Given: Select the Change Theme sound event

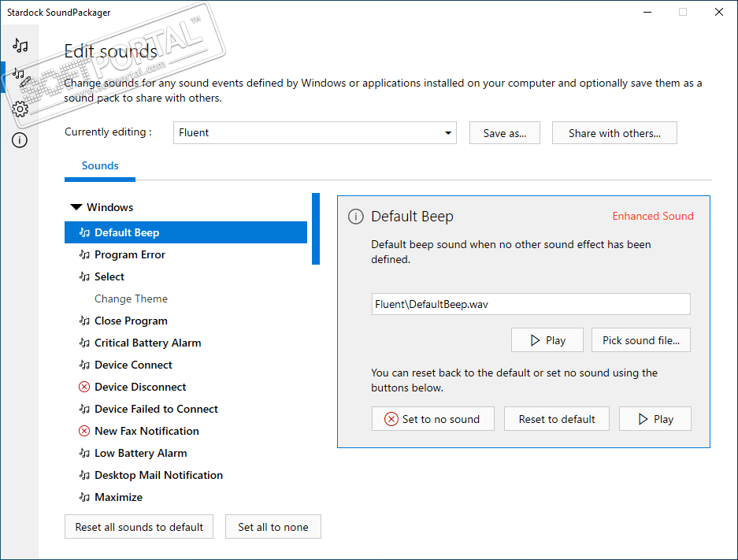Looking at the screenshot, I should pyautogui.click(x=131, y=299).
